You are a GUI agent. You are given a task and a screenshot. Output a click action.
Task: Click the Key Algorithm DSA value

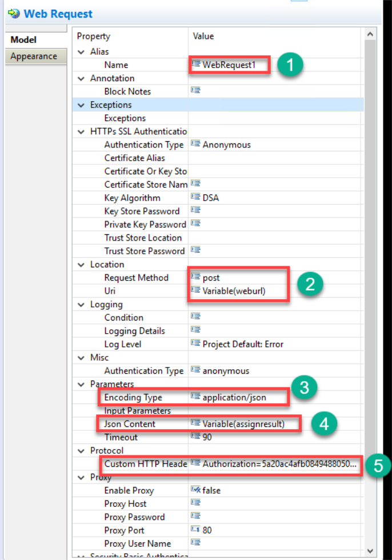point(210,198)
